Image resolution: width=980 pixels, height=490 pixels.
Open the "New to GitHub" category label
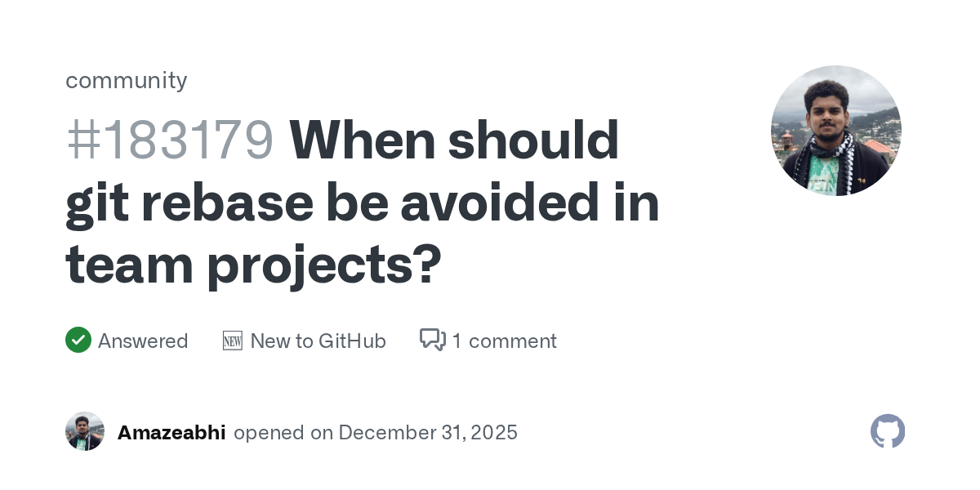pos(318,341)
